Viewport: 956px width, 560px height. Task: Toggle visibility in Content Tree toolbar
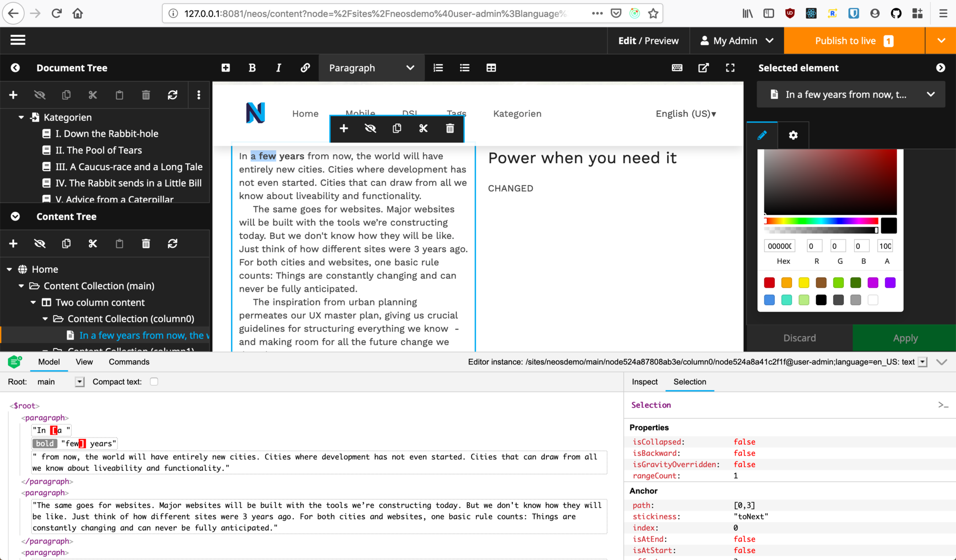pyautogui.click(x=40, y=243)
